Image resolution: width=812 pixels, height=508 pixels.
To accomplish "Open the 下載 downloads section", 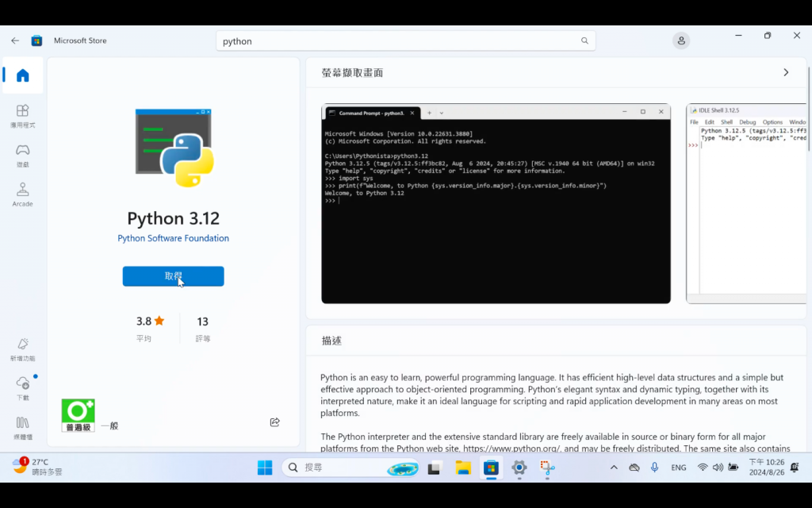I will 23,389.
